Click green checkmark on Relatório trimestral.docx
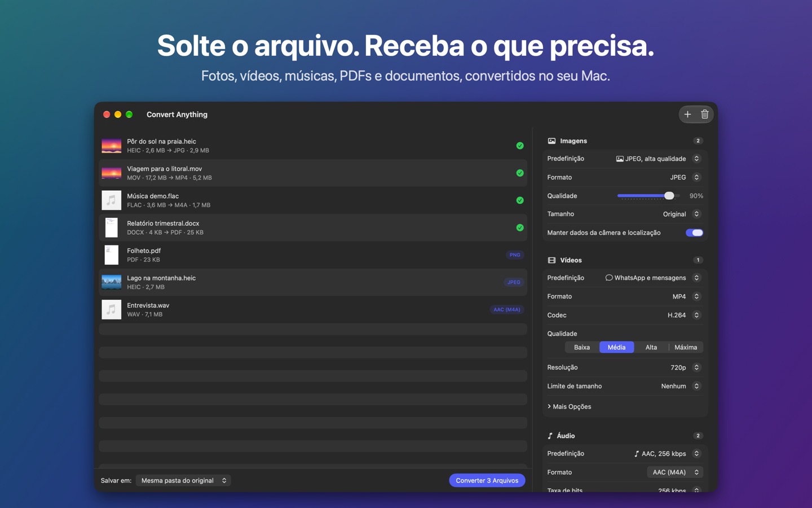812x508 pixels. pos(520,228)
